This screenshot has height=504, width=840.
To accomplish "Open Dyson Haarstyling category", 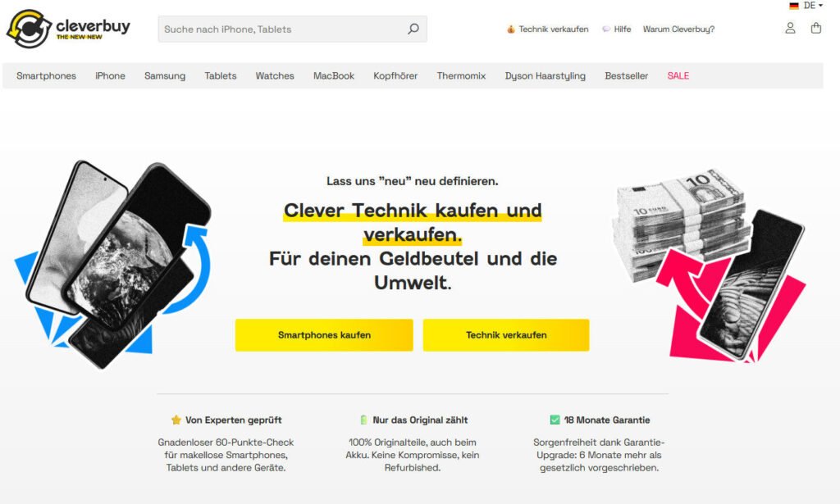I will click(x=546, y=76).
